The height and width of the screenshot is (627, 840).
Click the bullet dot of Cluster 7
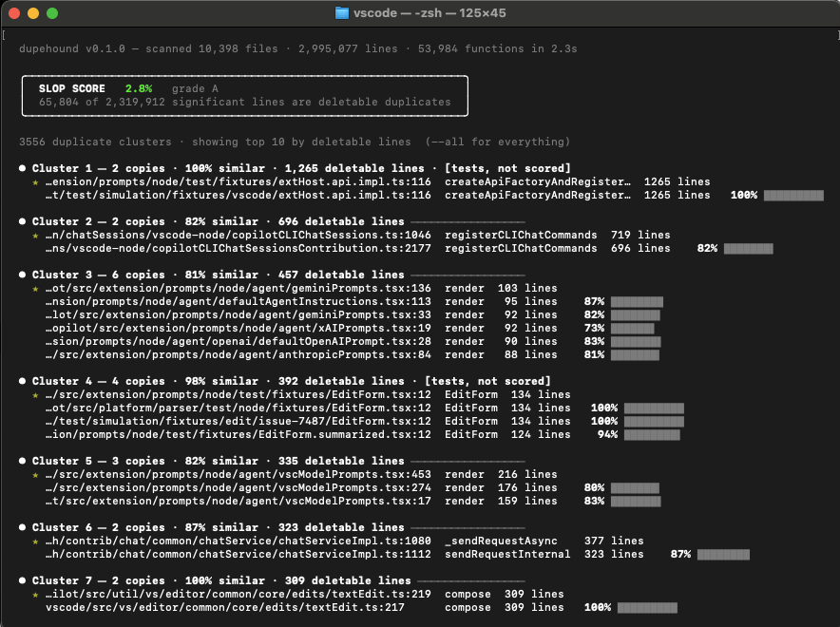pyautogui.click(x=22, y=580)
